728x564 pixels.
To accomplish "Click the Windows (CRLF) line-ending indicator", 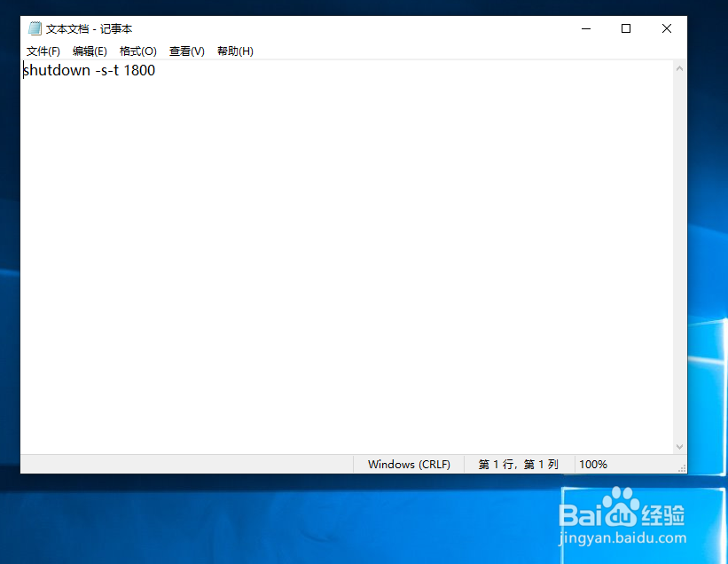I will pyautogui.click(x=409, y=464).
